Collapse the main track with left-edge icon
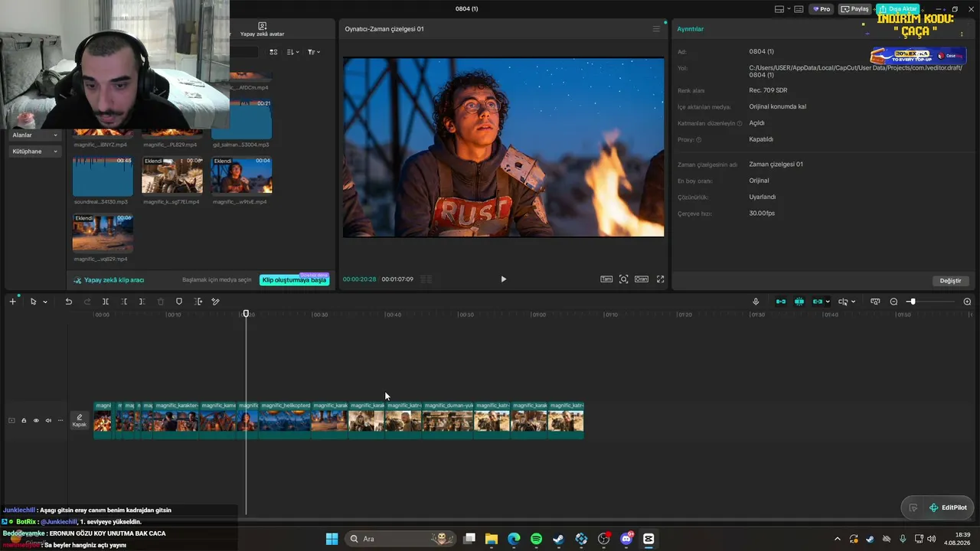 click(x=11, y=420)
